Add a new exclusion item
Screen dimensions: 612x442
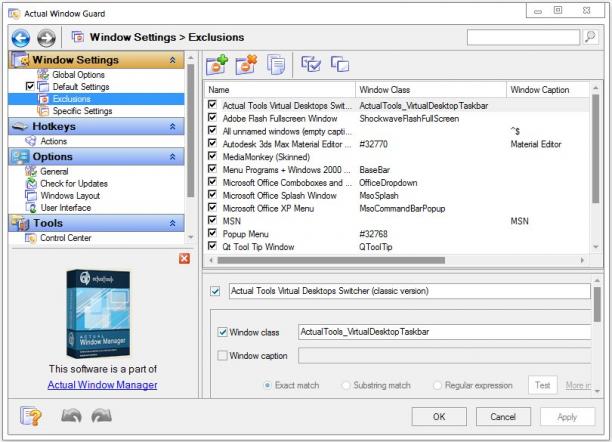pyautogui.click(x=217, y=64)
